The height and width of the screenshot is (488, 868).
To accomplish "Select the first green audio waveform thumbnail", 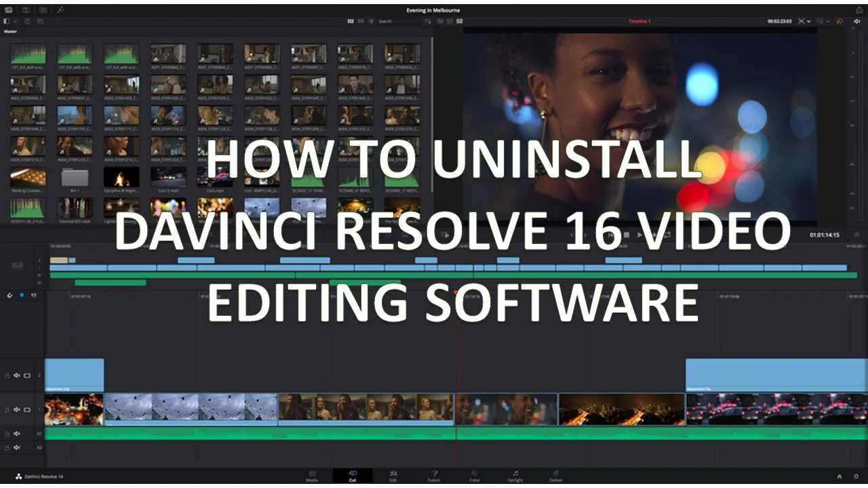I will pyautogui.click(x=28, y=54).
